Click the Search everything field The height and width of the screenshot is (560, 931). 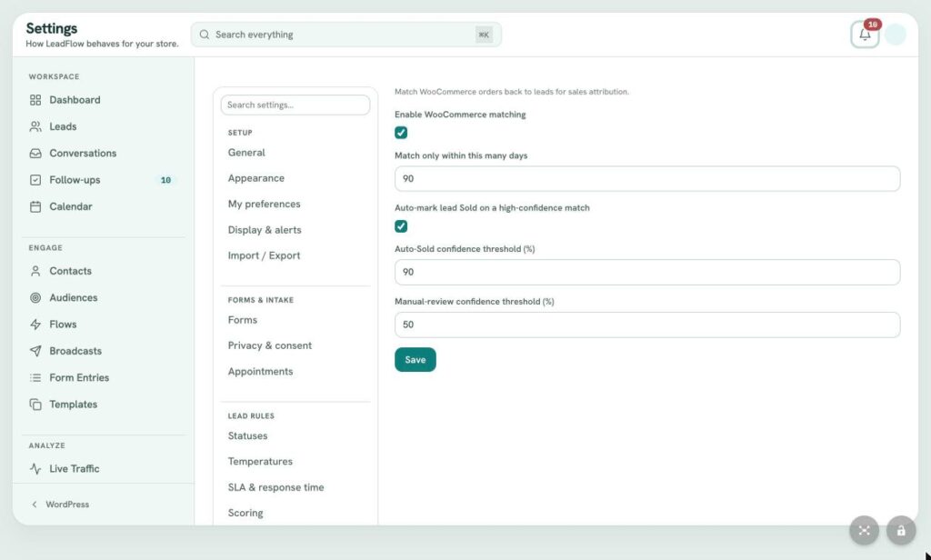coord(346,35)
